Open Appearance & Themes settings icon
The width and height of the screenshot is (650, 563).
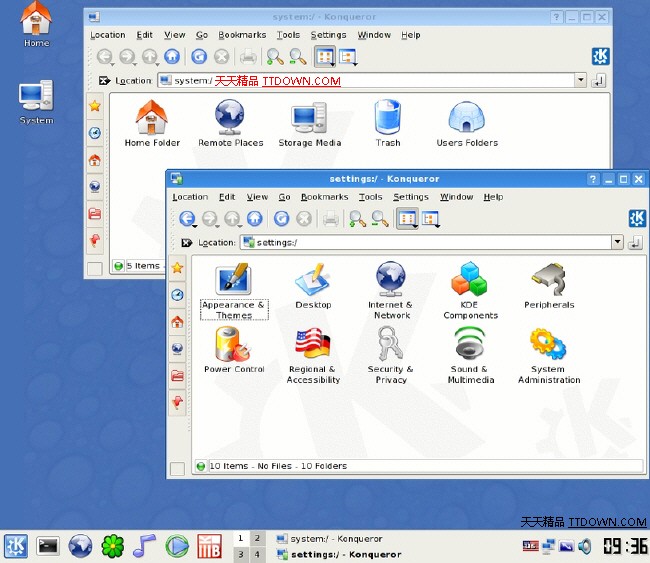point(234,291)
